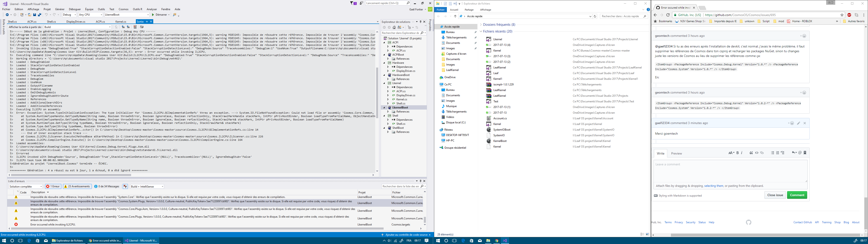Bookmark this page with Chrome star icon
This screenshot has width=868, height=244.
point(842,15)
